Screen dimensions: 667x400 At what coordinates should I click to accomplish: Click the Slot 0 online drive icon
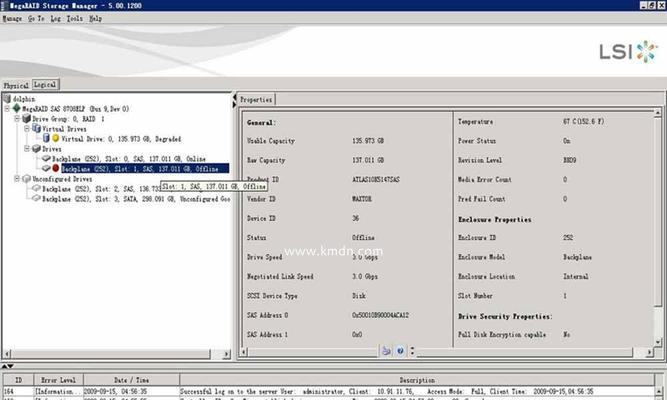click(46, 158)
